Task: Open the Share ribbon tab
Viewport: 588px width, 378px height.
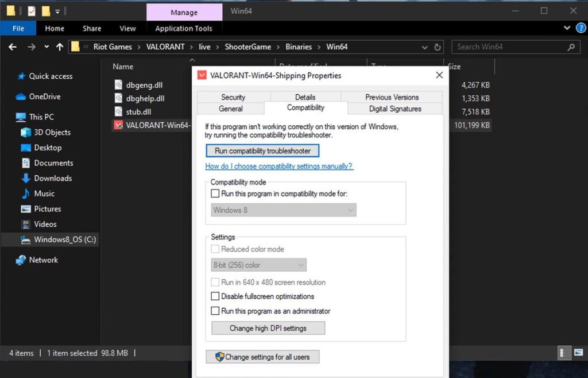Action: coord(92,29)
